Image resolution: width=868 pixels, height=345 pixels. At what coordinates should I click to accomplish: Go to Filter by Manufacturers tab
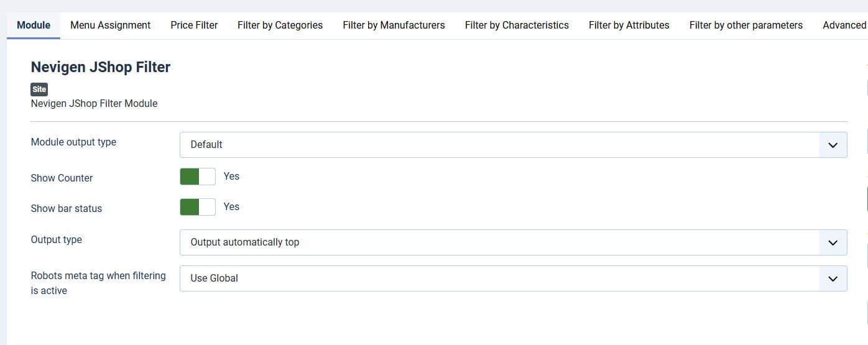pyautogui.click(x=394, y=25)
